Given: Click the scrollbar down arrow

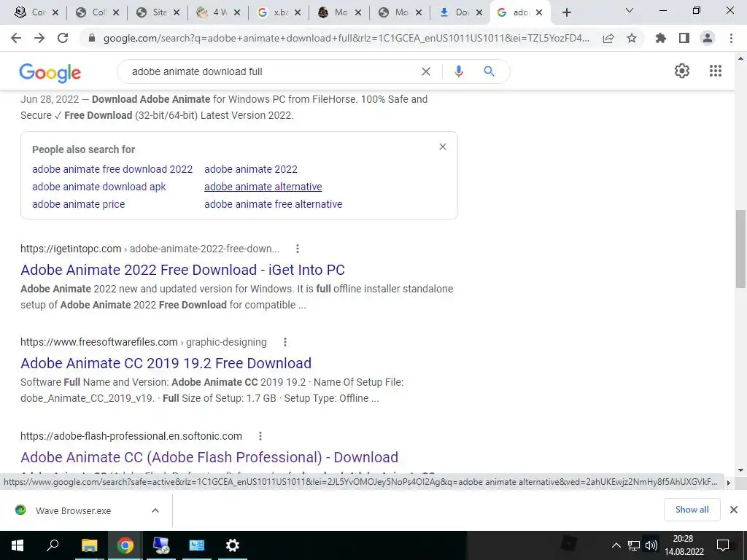Looking at the screenshot, I should [x=740, y=470].
